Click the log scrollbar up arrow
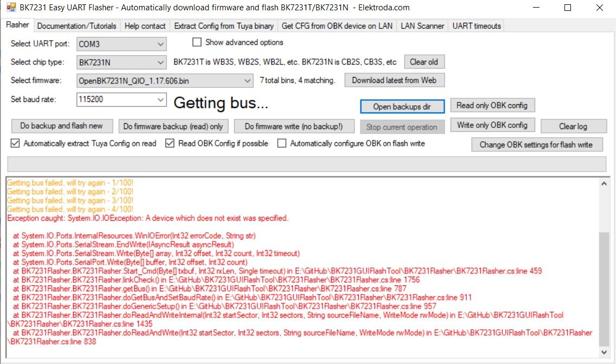Image resolution: width=616 pixels, height=364 pixels. [x=604, y=183]
